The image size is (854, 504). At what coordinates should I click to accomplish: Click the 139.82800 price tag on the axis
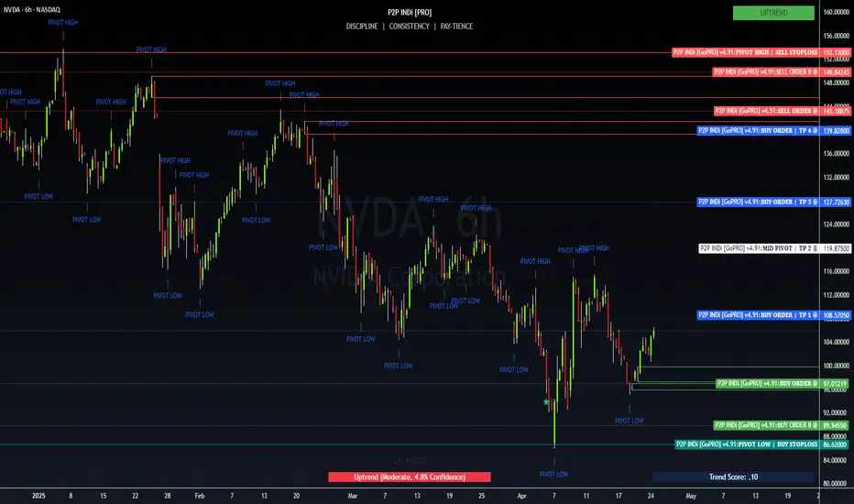pyautogui.click(x=836, y=131)
